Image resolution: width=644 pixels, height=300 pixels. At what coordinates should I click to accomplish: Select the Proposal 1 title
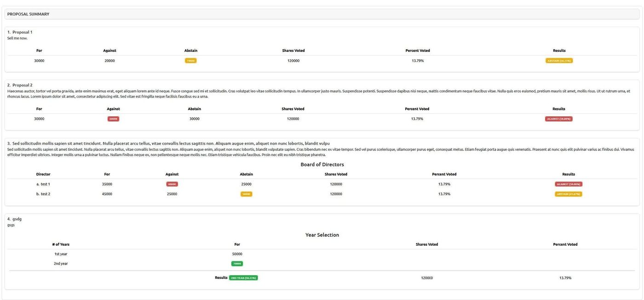click(x=22, y=32)
